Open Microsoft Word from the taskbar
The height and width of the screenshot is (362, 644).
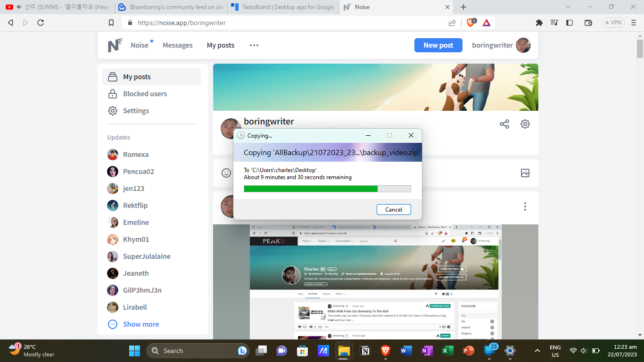pyautogui.click(x=406, y=351)
